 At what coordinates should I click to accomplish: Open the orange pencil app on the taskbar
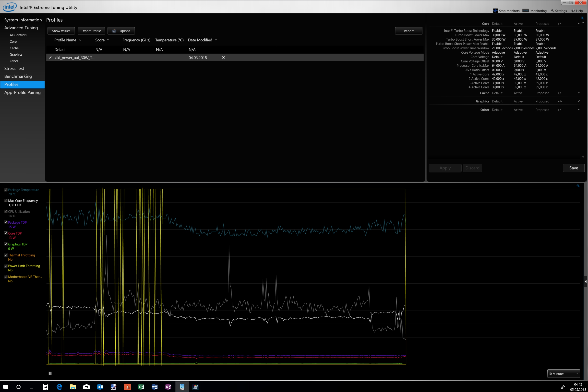(127, 387)
